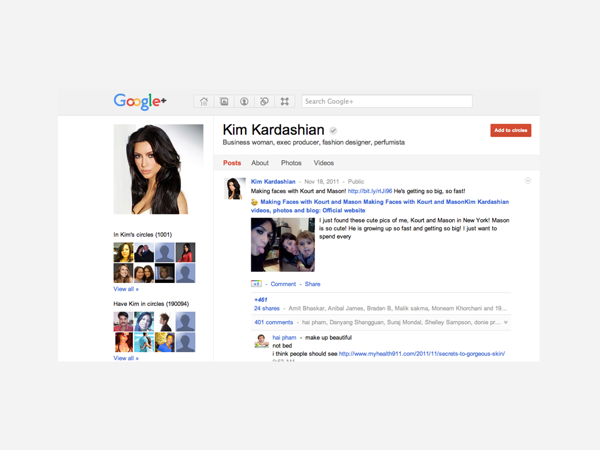
Task: Open first avatar in Have Kim in circles
Action: (x=123, y=321)
